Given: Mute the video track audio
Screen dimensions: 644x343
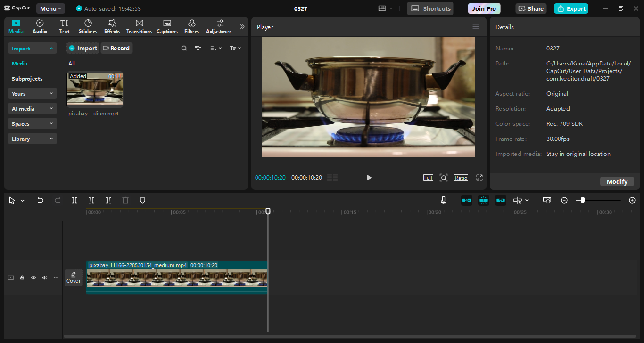Looking at the screenshot, I should (x=45, y=278).
